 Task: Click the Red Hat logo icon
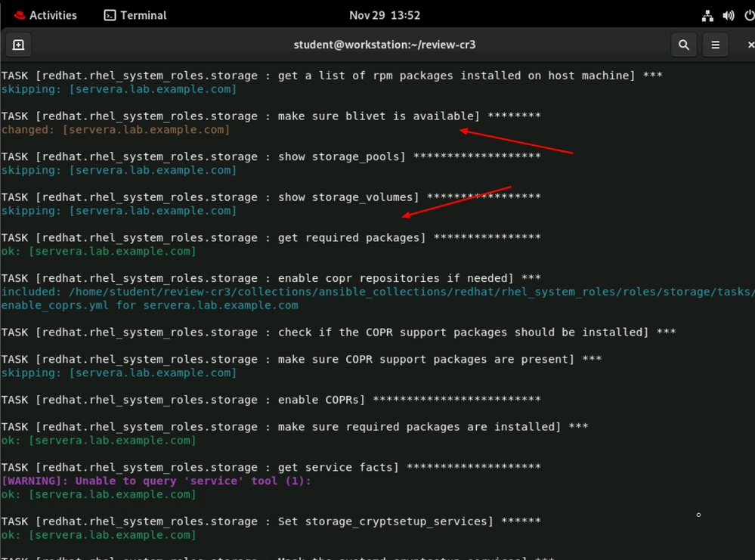(x=20, y=15)
